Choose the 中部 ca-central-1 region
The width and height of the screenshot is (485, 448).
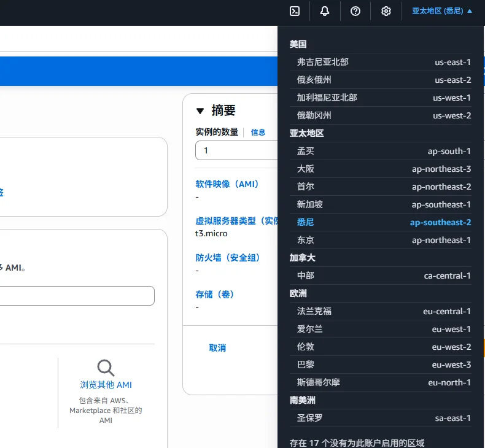click(384, 276)
